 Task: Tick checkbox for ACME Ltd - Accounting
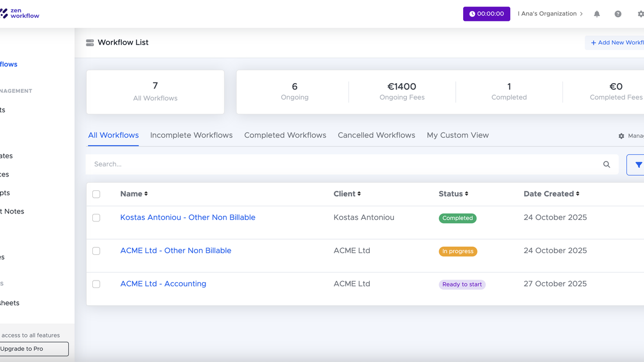click(96, 284)
